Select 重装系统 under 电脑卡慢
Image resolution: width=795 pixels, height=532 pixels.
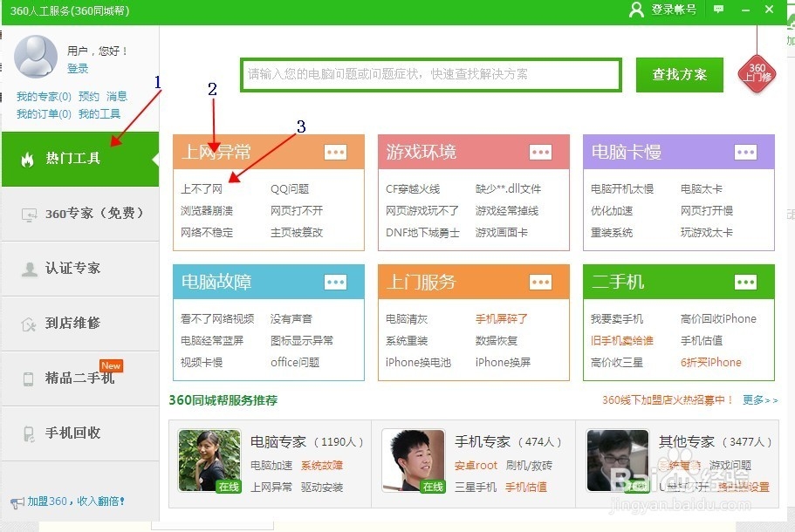(x=612, y=233)
